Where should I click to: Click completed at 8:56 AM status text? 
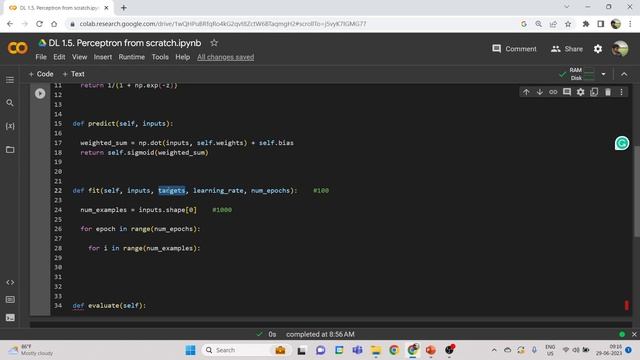coord(320,334)
